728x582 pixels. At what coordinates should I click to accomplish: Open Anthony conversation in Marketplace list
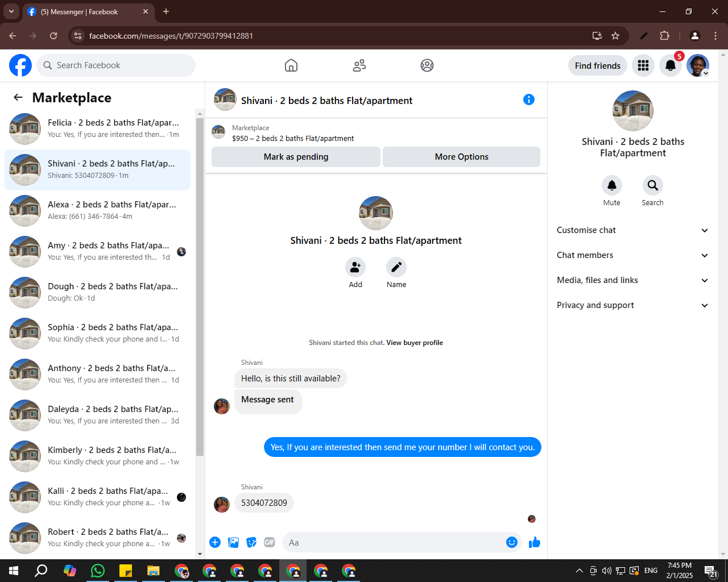(x=97, y=375)
